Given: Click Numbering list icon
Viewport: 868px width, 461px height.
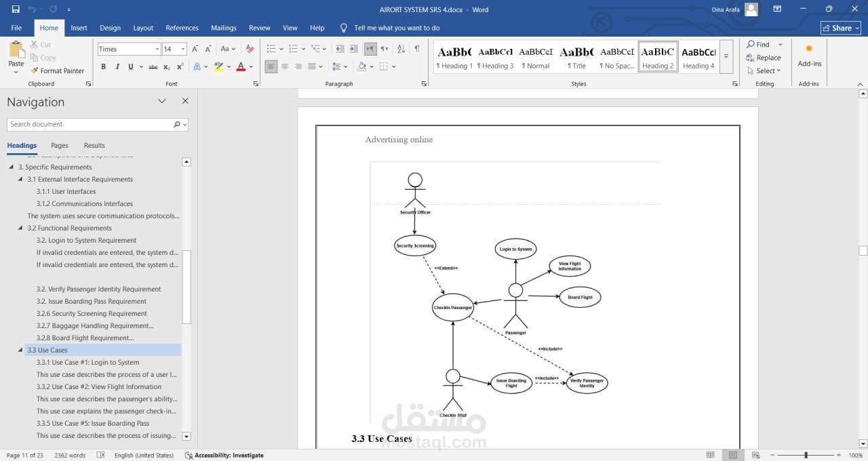Looking at the screenshot, I should (x=293, y=49).
